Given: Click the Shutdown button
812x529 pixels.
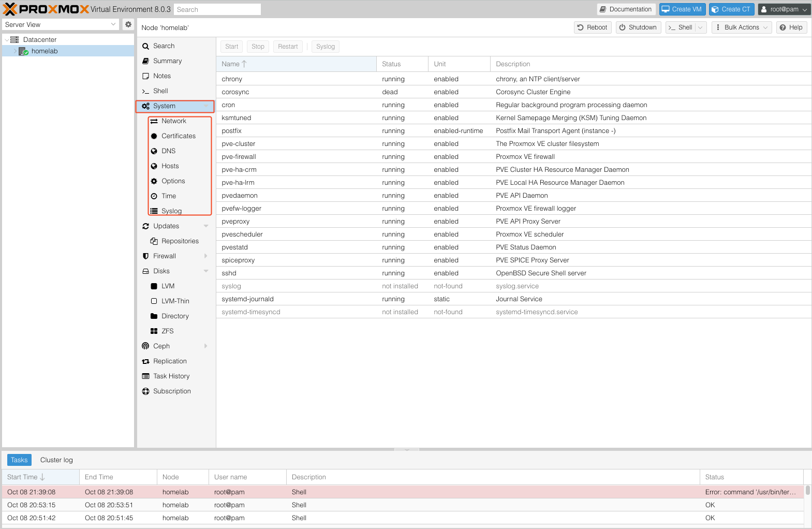Looking at the screenshot, I should pyautogui.click(x=638, y=27).
